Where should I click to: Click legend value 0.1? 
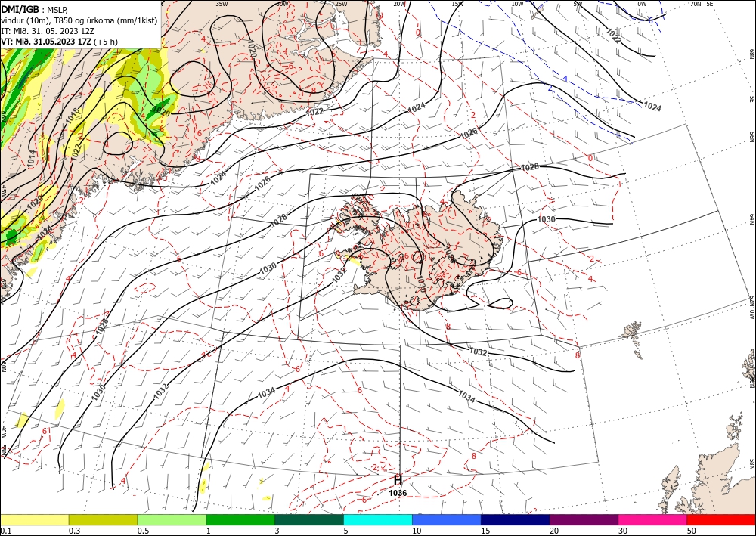click(x=5, y=531)
